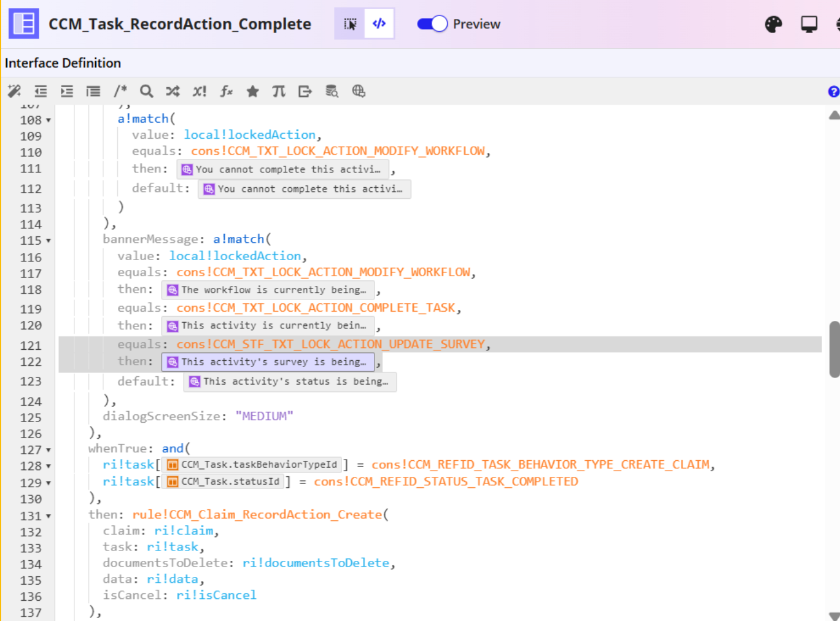
Task: Toggle the Preview switch
Action: (x=432, y=24)
